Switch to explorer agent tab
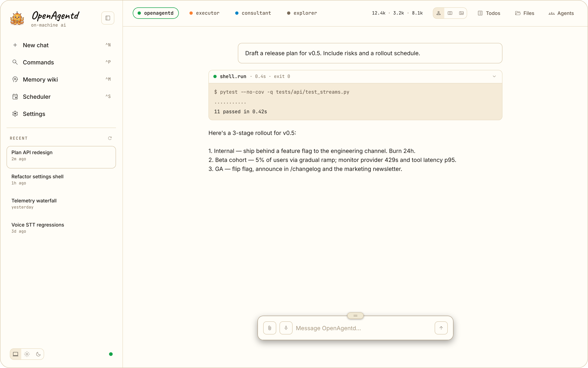The image size is (588, 368). [302, 13]
